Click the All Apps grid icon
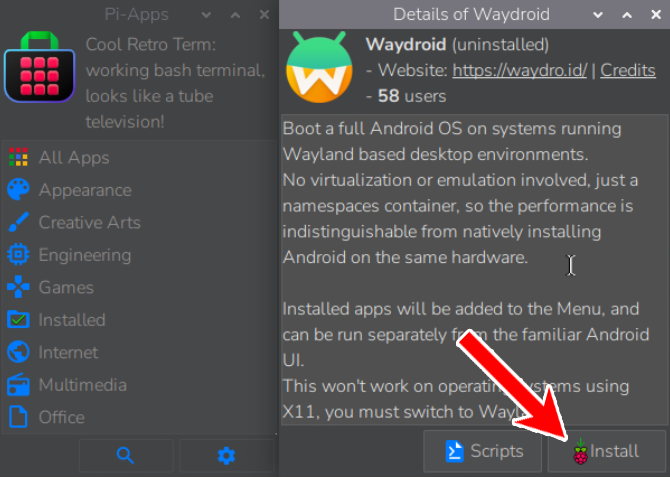The width and height of the screenshot is (670, 477). (18, 158)
